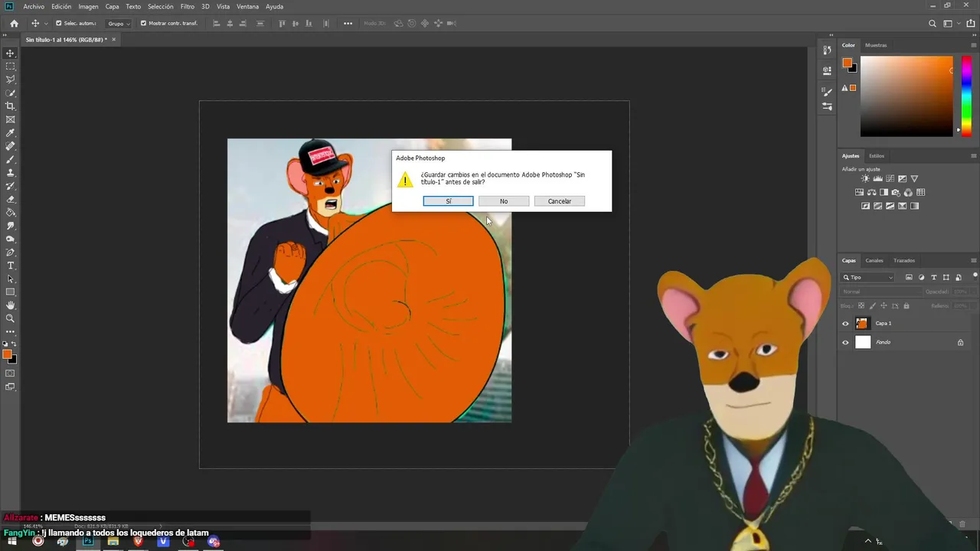Select the History Brush tool

11,186
